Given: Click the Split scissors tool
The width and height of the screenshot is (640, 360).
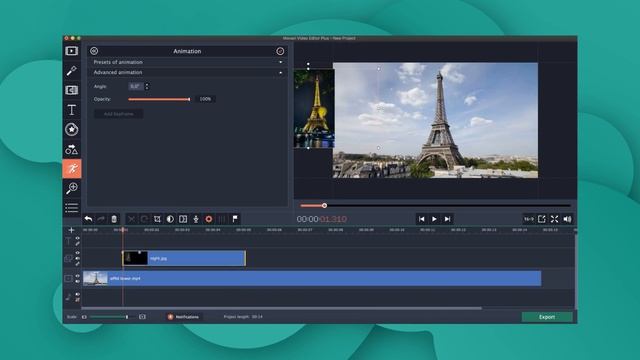Looking at the screenshot, I should 131,219.
